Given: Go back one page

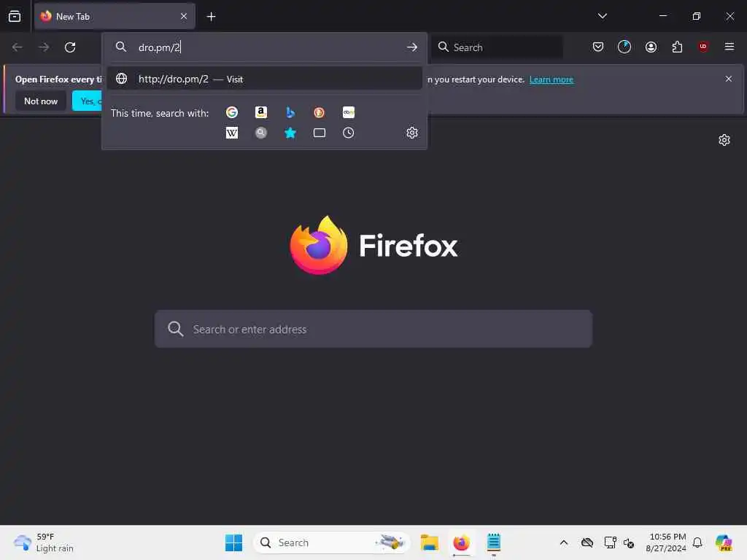Looking at the screenshot, I should tap(18, 47).
